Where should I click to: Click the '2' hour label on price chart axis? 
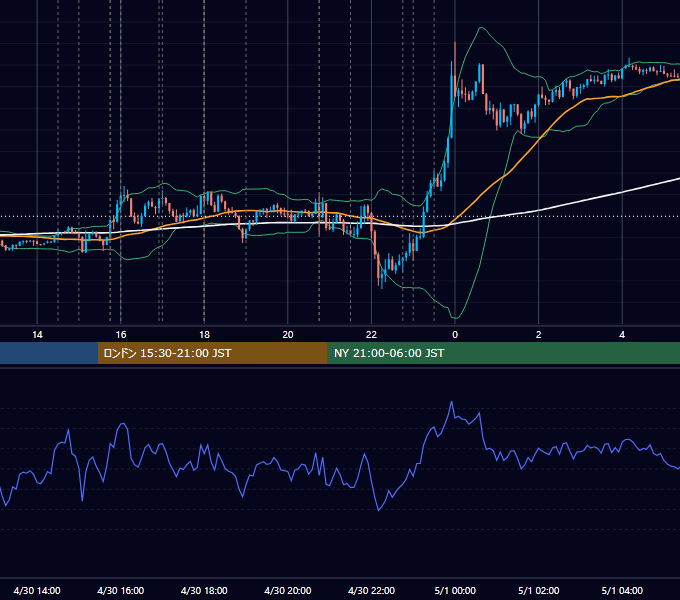(x=539, y=335)
